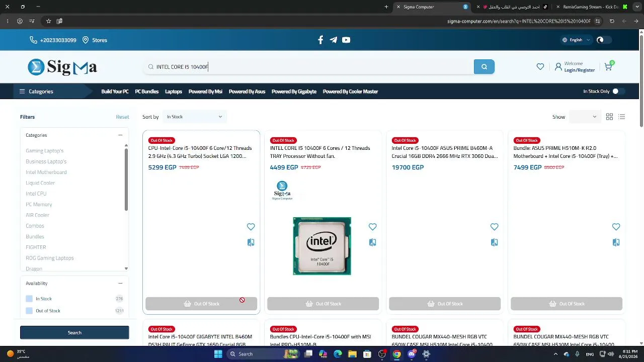The image size is (644, 362).
Task: Open INTEL CORE I5 10400F tray processor title
Action: pyautogui.click(x=320, y=152)
